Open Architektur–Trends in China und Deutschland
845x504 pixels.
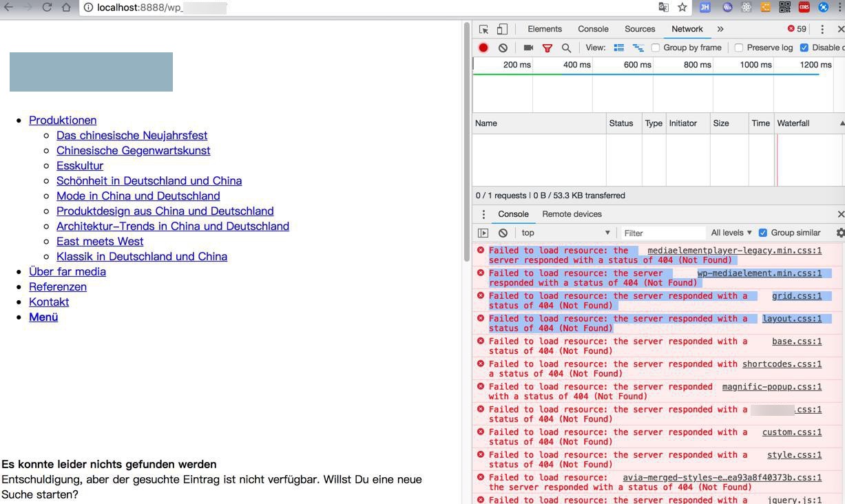173,227
